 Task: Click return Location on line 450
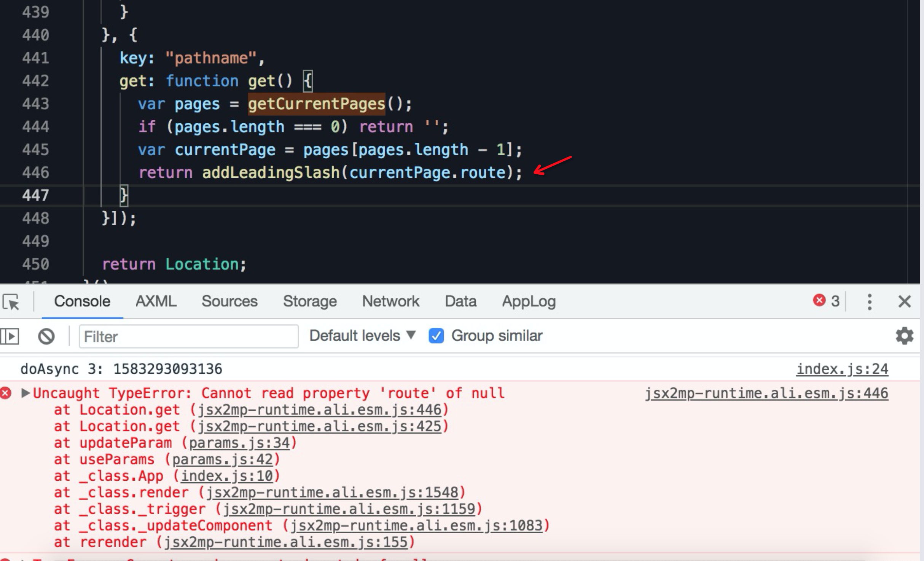174,264
